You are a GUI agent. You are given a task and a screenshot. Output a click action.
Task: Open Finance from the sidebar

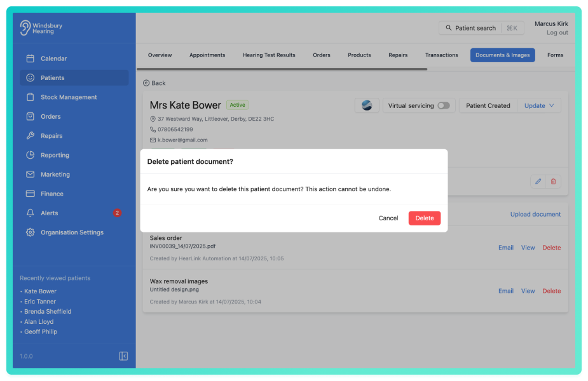[74, 194]
